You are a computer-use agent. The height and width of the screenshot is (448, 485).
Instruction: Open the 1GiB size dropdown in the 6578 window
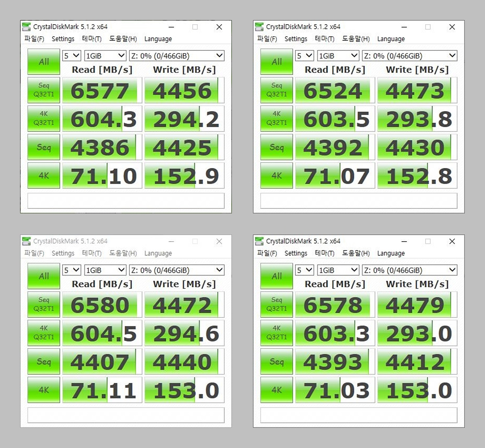click(x=338, y=270)
